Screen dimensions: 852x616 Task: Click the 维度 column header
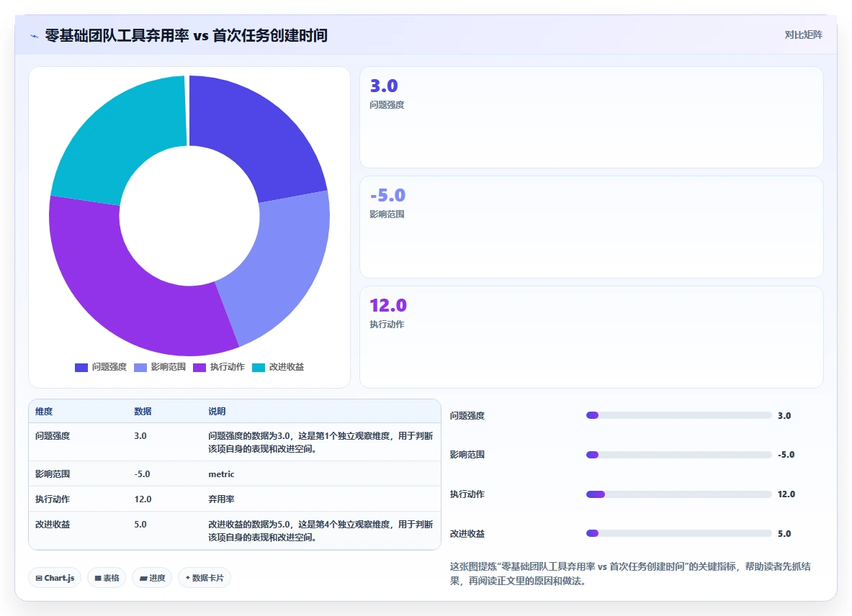44,412
